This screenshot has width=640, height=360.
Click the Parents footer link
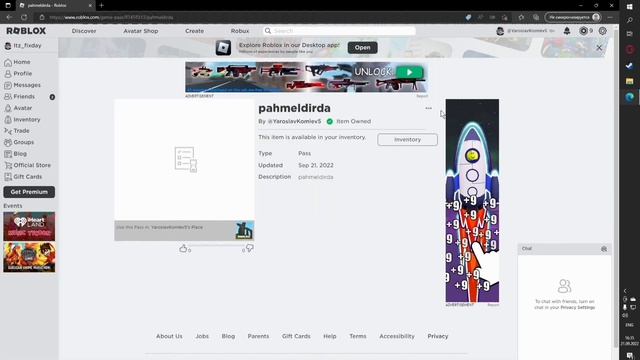(258, 336)
